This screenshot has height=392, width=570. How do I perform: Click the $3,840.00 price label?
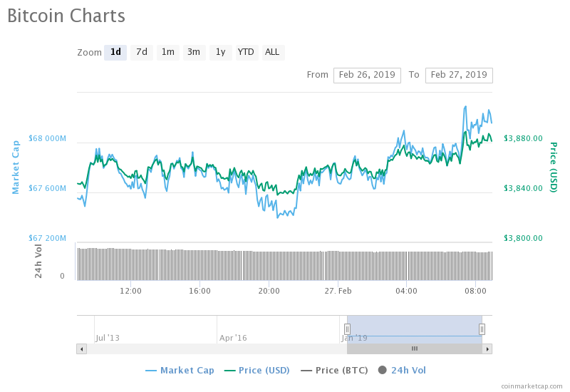[x=523, y=188]
